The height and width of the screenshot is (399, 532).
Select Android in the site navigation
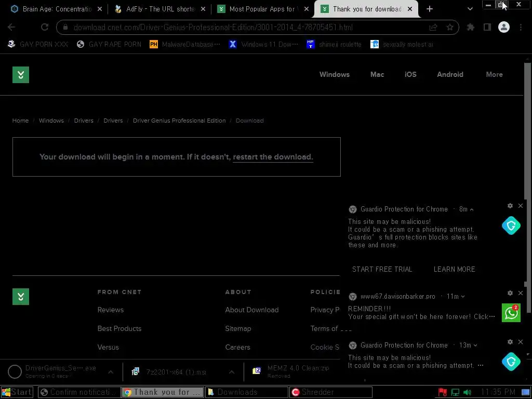450,75
